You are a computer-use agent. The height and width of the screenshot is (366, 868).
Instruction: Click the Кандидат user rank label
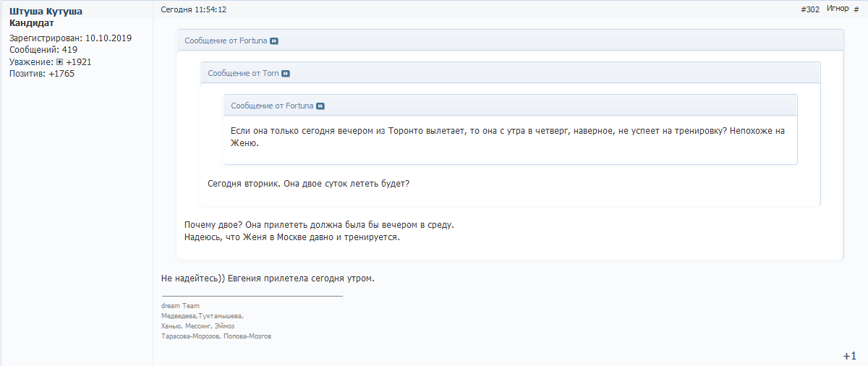32,23
